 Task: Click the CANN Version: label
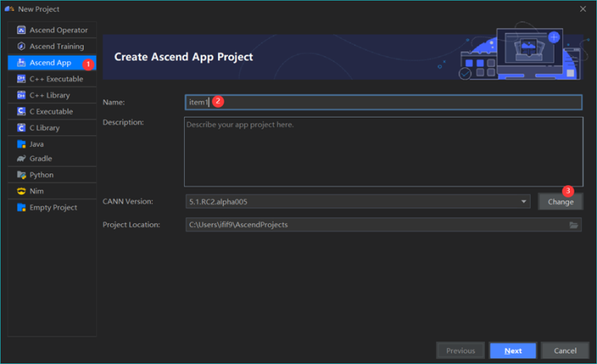(x=128, y=201)
